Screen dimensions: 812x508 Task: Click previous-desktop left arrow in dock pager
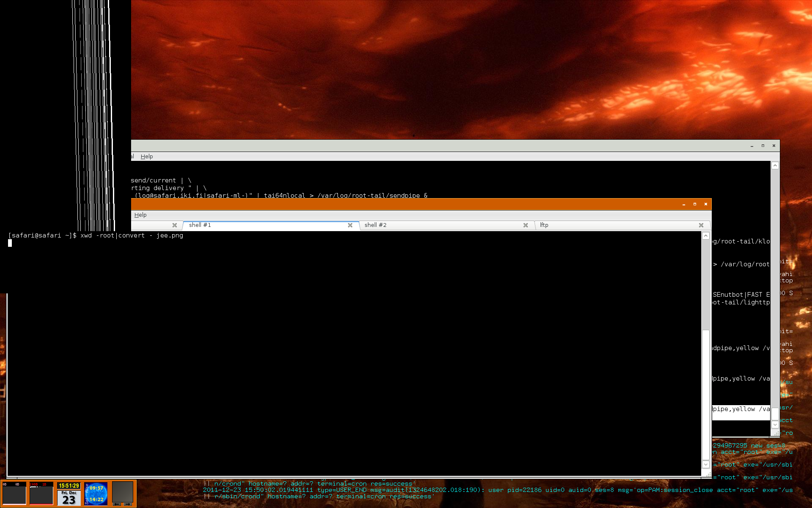coord(117,504)
